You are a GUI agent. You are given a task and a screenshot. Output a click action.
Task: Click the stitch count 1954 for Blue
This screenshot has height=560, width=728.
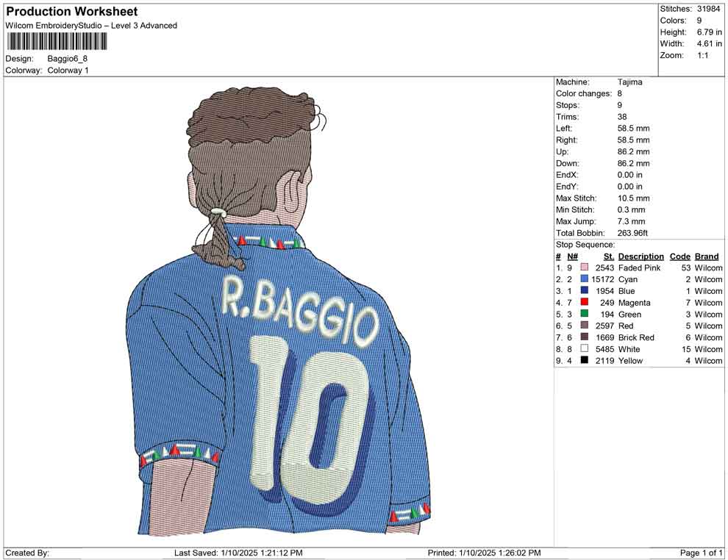(x=605, y=291)
